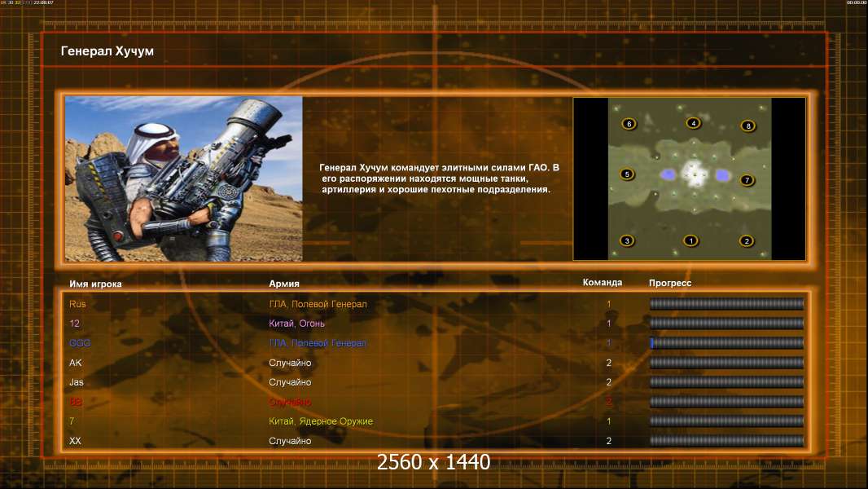Click the loading progress bar for AK
This screenshot has height=489, width=868.
(726, 363)
